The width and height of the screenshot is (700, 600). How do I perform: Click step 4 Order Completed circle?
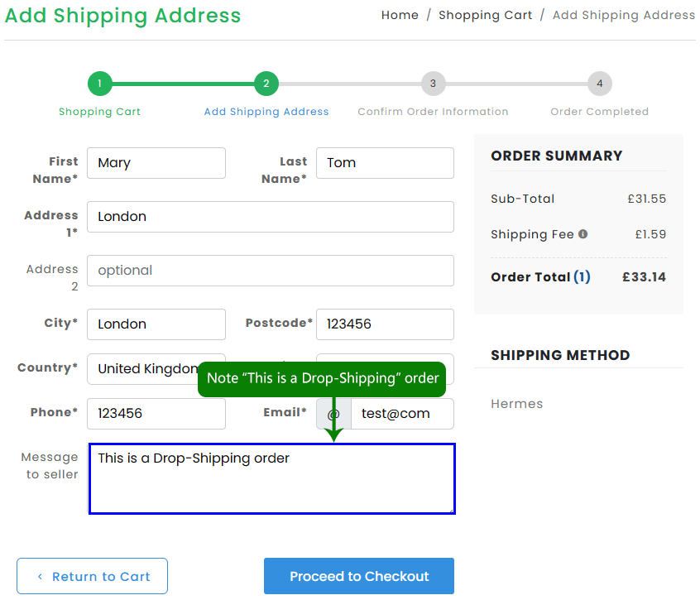coord(600,84)
